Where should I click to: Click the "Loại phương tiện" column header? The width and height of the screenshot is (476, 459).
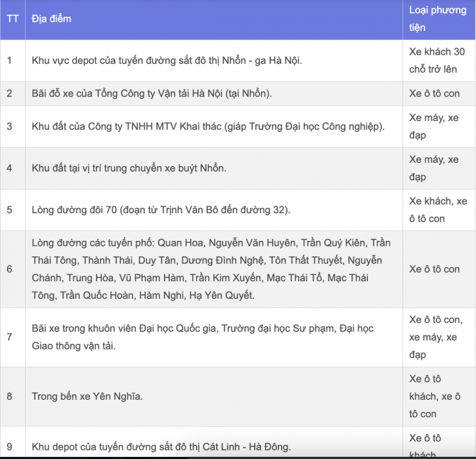438,19
